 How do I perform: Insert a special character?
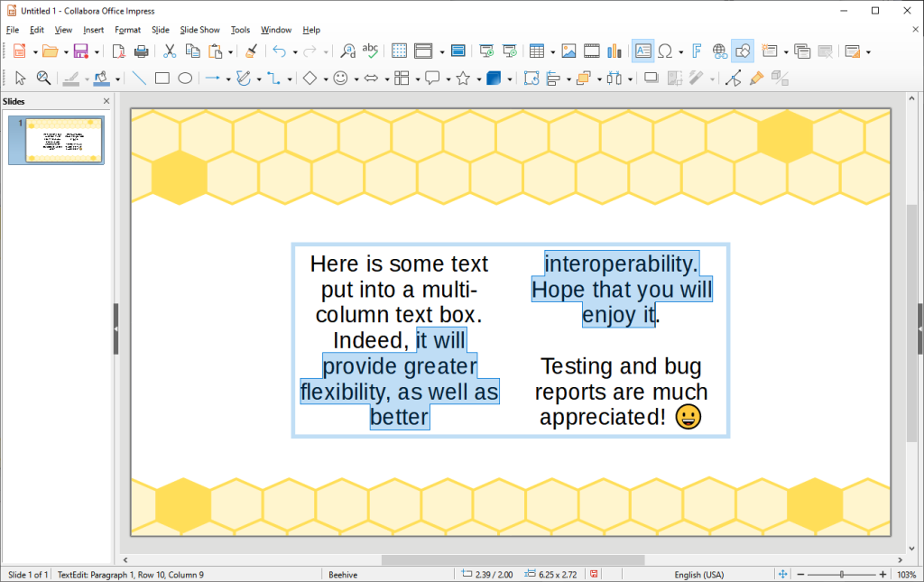coord(666,51)
